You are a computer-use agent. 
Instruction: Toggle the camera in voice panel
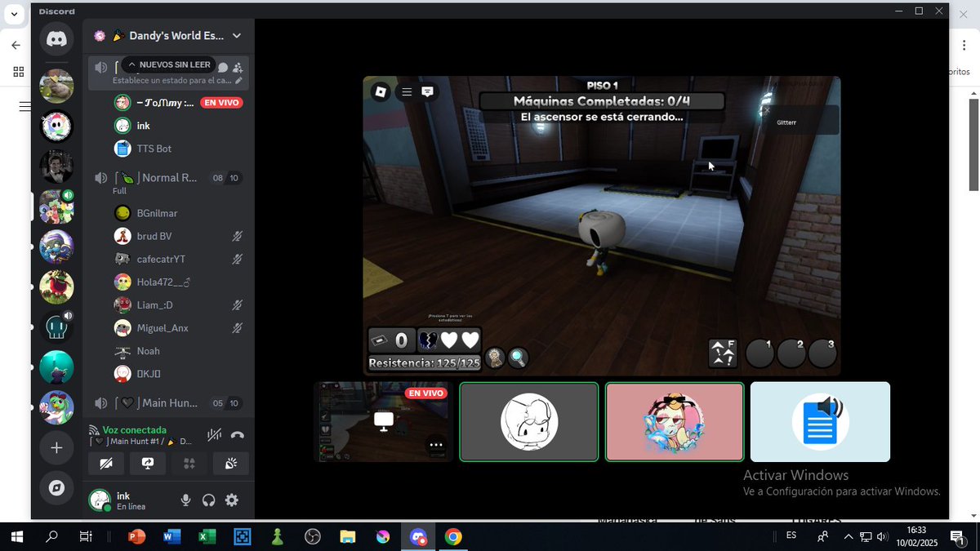(106, 464)
